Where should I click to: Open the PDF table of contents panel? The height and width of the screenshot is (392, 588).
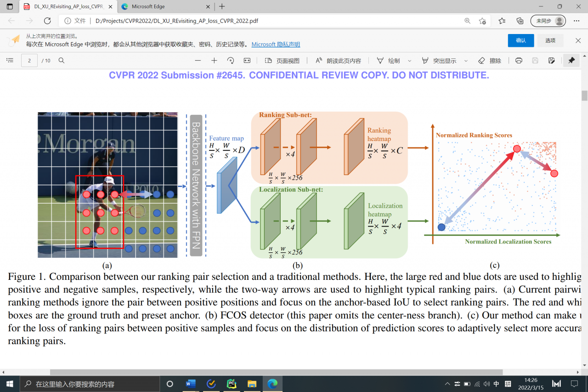(x=10, y=61)
